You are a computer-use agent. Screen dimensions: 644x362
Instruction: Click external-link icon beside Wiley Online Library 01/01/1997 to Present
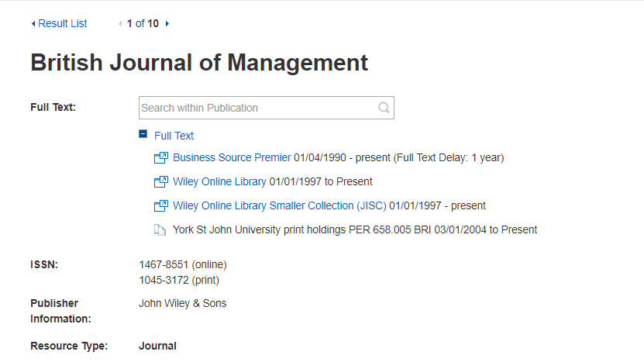point(161,181)
